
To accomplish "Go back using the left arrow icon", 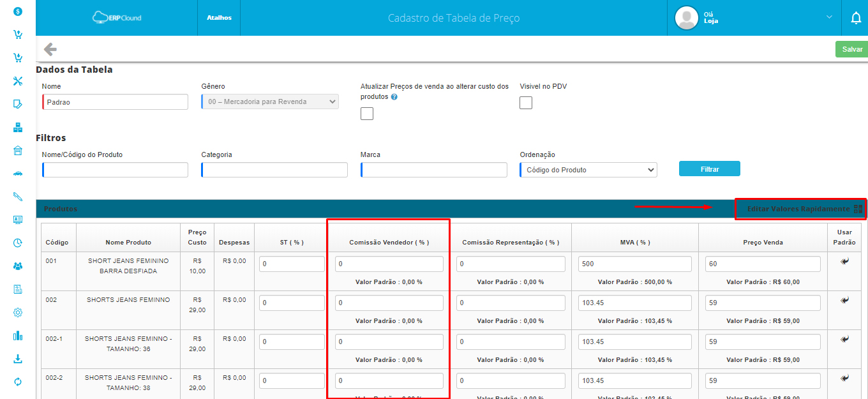I will point(50,49).
